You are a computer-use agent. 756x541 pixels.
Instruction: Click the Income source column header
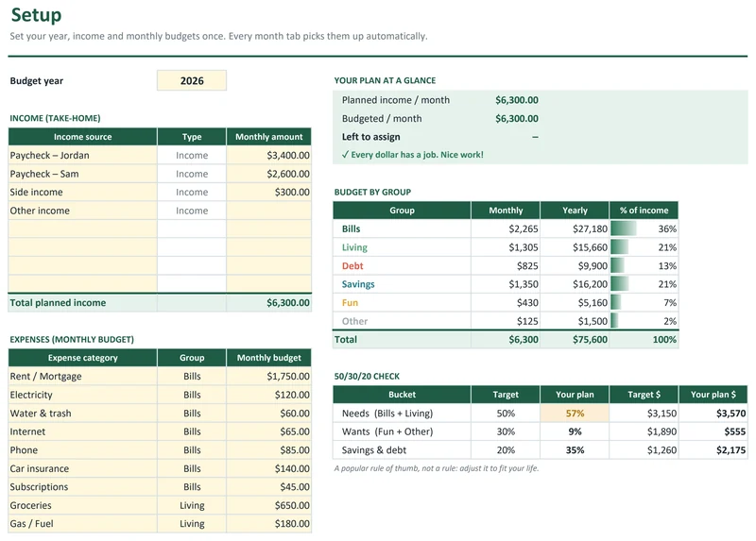[x=82, y=137]
